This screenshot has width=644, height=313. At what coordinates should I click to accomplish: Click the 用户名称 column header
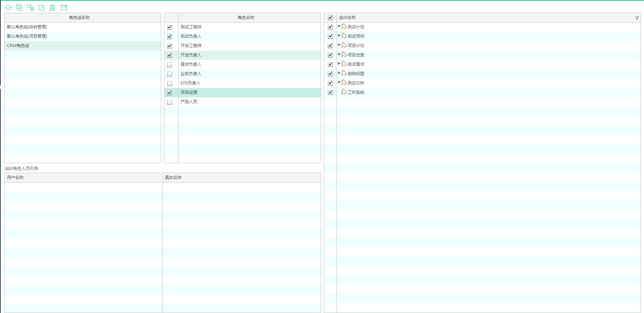point(15,178)
